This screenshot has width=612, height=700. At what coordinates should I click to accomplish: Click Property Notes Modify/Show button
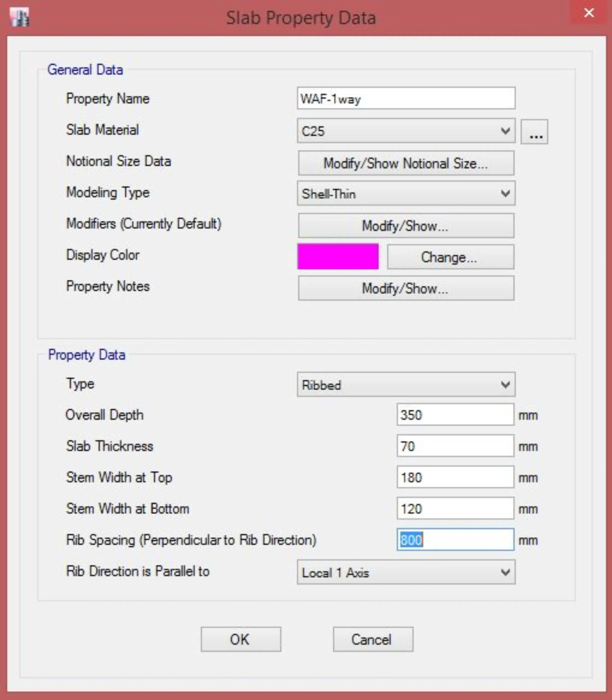pyautogui.click(x=406, y=288)
